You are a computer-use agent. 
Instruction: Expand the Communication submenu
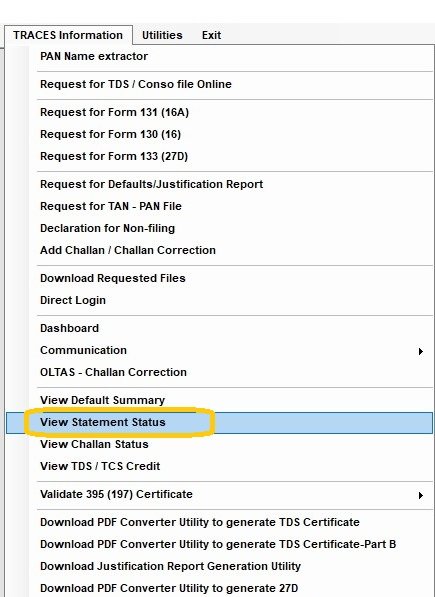(x=220, y=350)
